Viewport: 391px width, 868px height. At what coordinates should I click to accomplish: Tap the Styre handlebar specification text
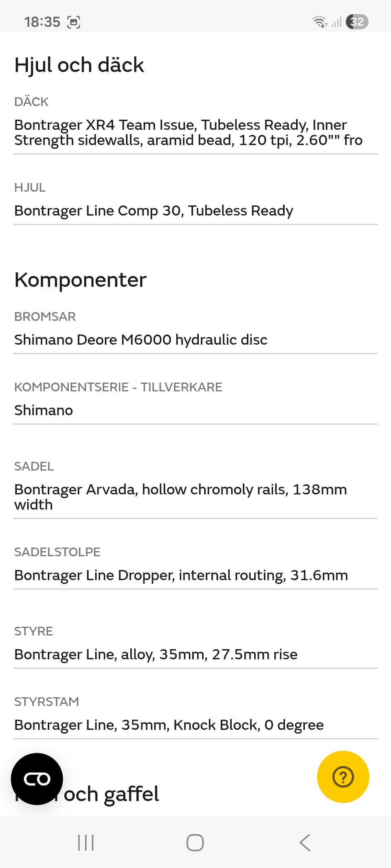click(156, 654)
